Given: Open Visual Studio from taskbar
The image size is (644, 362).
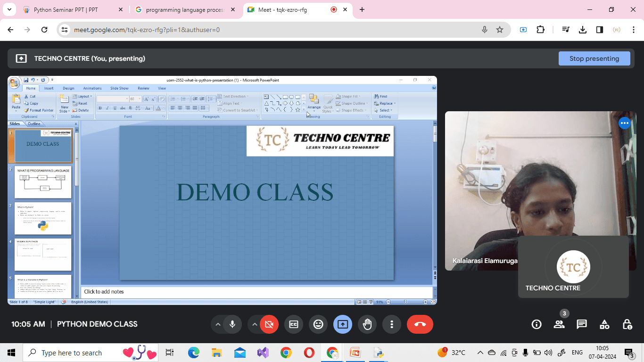Looking at the screenshot, I should 263,353.
